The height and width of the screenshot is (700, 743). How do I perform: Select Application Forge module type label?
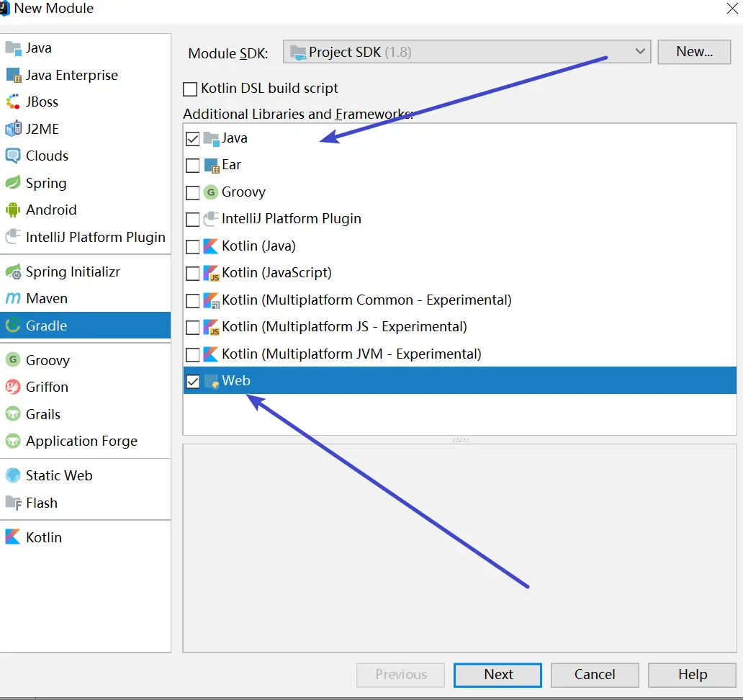click(x=81, y=441)
